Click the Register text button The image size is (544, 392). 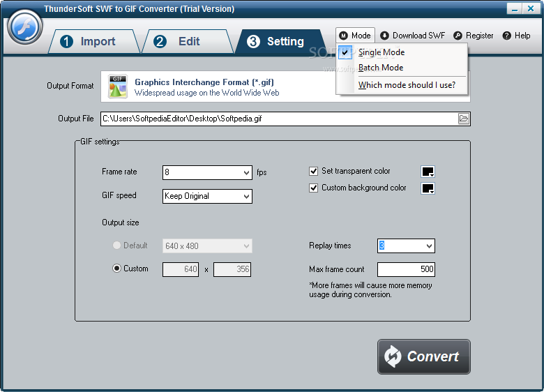click(x=479, y=36)
